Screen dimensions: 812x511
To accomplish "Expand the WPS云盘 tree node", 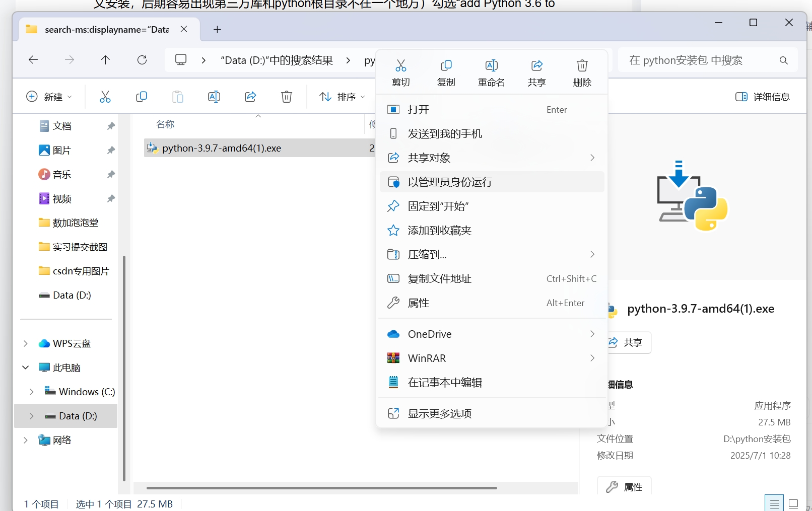I will (x=26, y=343).
